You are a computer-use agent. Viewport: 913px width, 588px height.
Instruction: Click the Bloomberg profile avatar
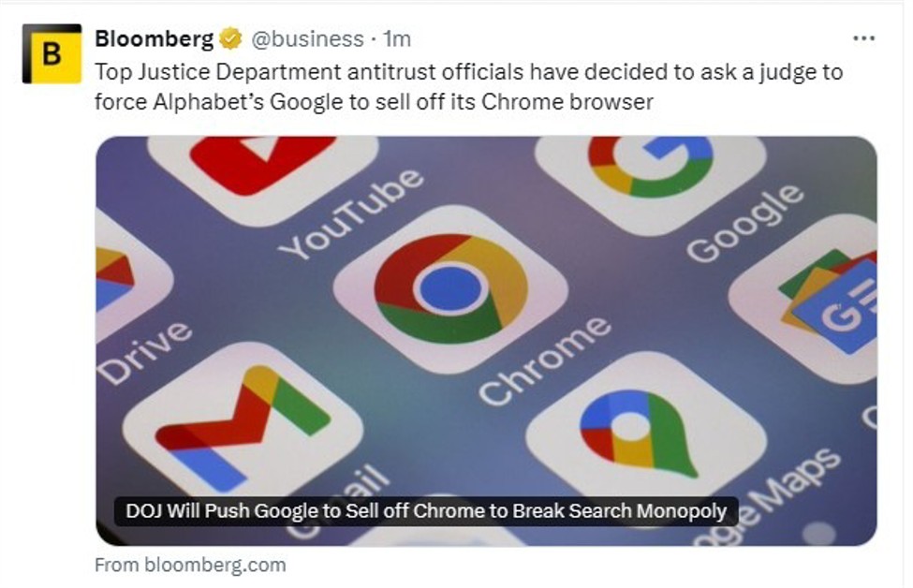click(52, 54)
